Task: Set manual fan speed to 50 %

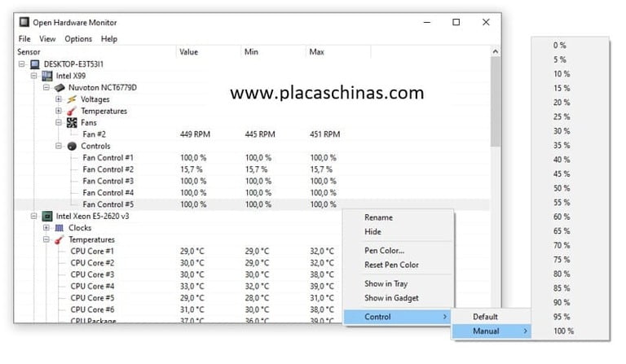Action: [x=570, y=188]
